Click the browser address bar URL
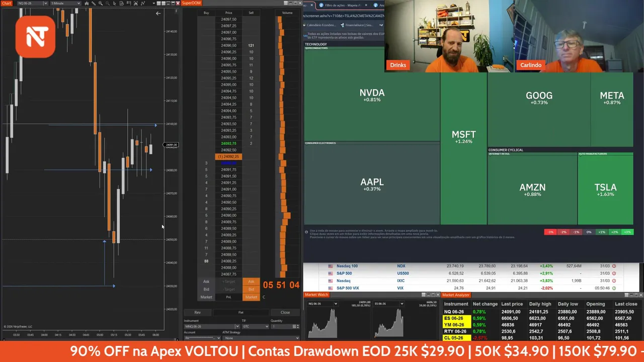Image resolution: width=644 pixels, height=362 pixels. 344,16
